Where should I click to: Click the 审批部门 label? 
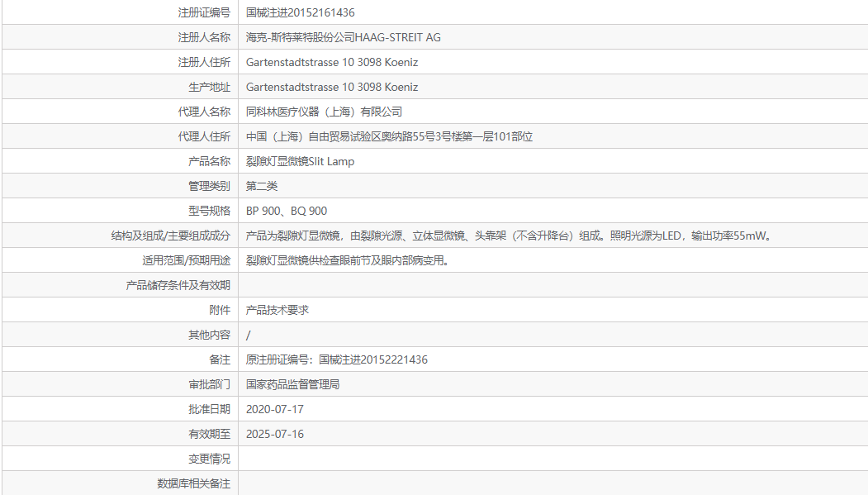(x=209, y=384)
